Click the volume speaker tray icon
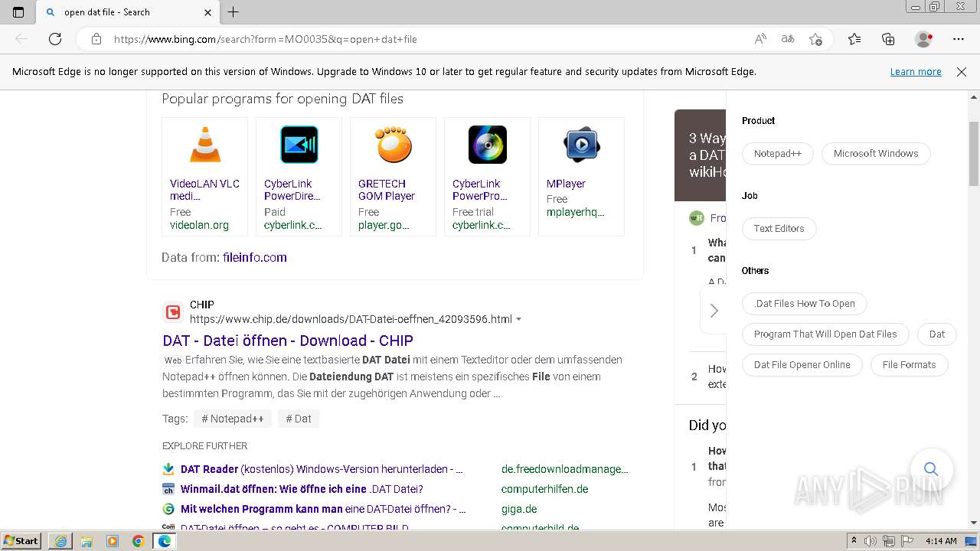The width and height of the screenshot is (980, 551). point(871,541)
